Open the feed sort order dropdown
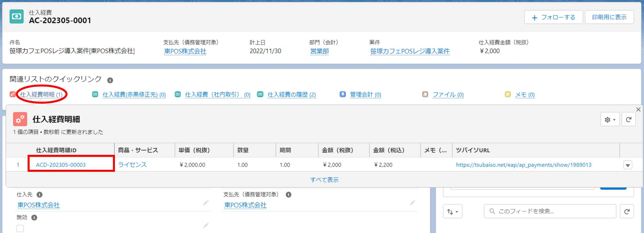Viewport: 644px width, 233px height. 452,211
